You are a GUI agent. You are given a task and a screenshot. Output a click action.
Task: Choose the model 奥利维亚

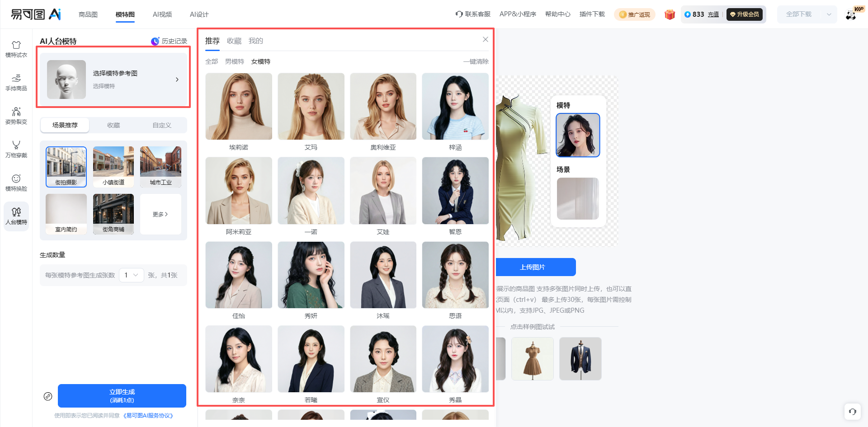click(x=383, y=107)
